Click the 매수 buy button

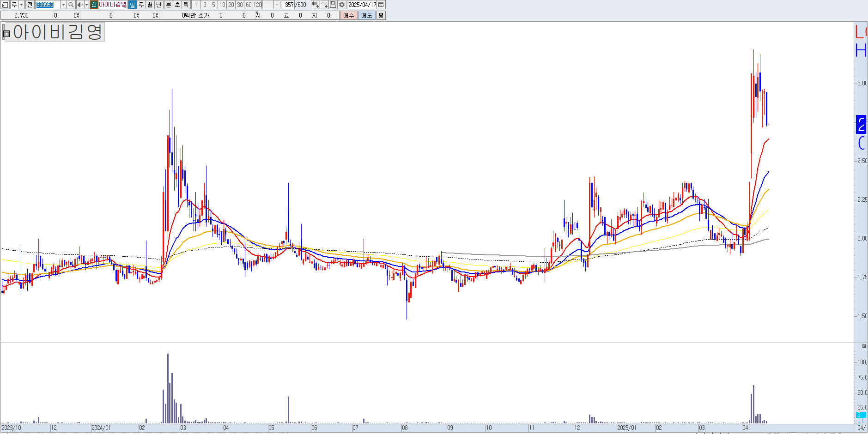point(349,15)
